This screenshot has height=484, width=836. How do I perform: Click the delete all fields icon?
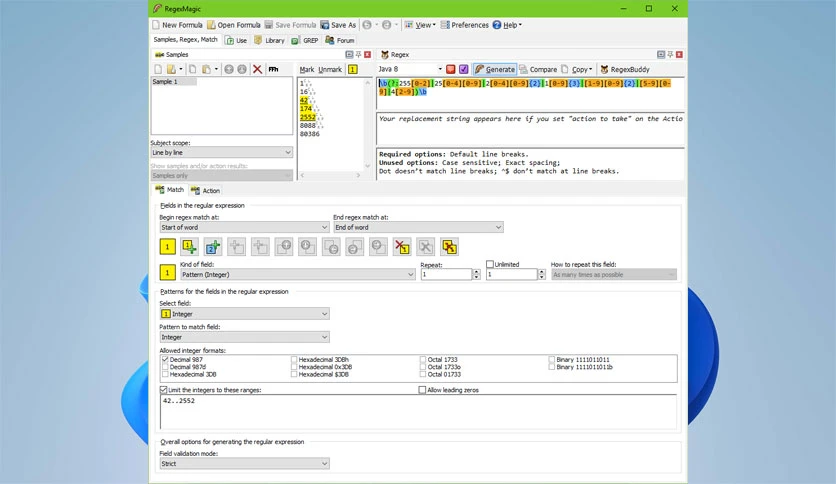tap(449, 247)
